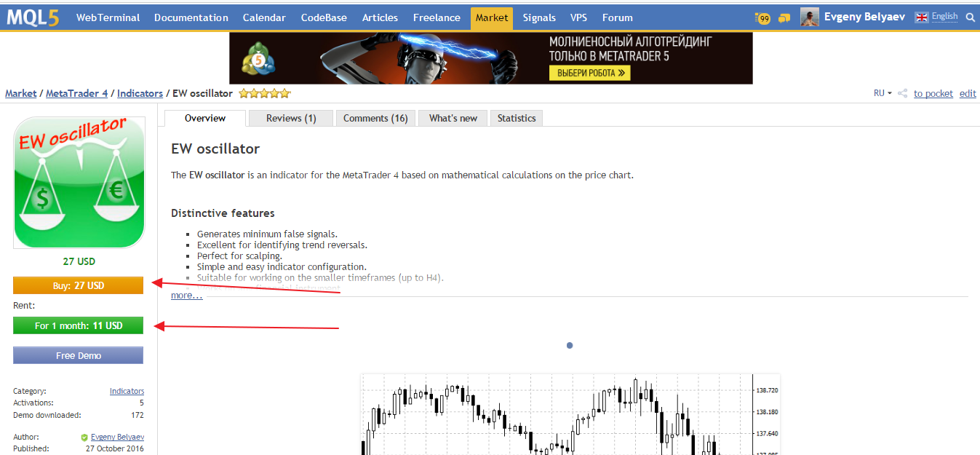Click the UK flag language icon

point(922,17)
